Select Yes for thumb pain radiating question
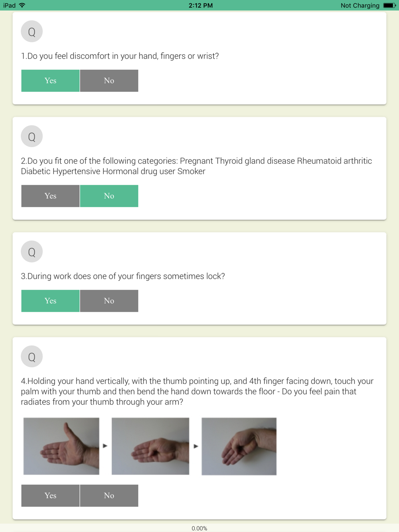The height and width of the screenshot is (532, 399). point(50,496)
